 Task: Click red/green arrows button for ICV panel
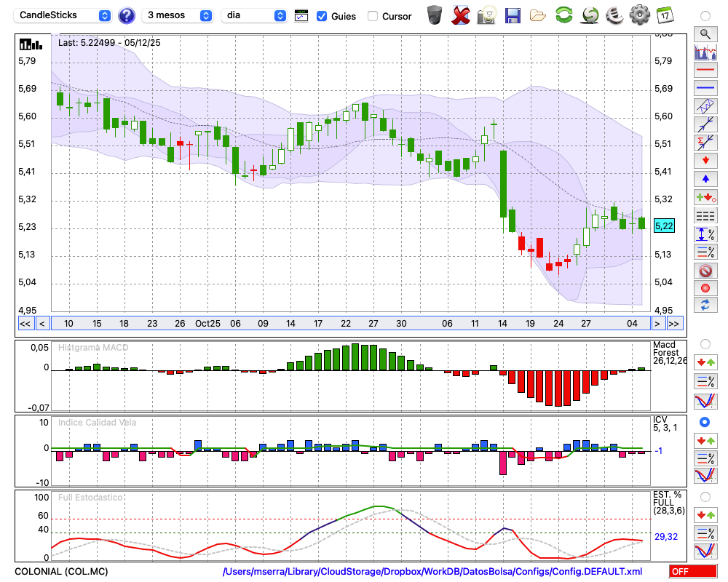coord(705,440)
